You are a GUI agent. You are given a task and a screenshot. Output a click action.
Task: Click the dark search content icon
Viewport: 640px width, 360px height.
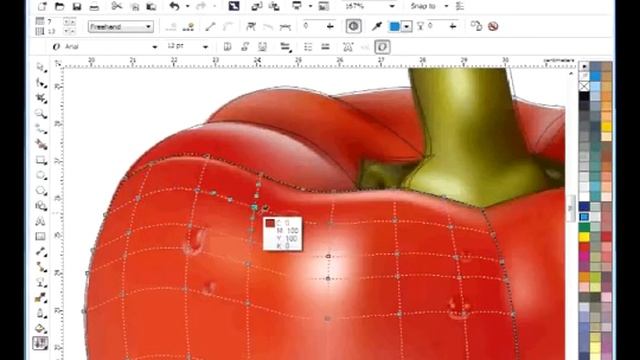pos(234,6)
